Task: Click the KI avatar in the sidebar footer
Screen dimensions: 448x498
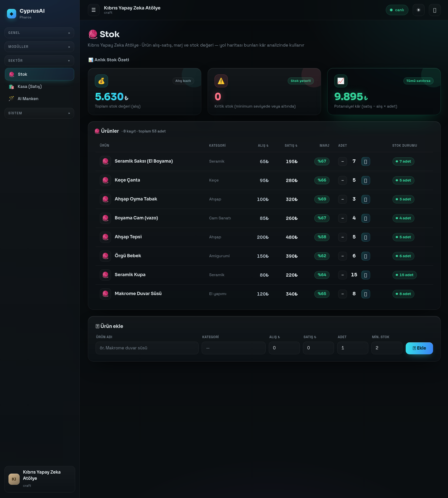Action: coord(14,479)
